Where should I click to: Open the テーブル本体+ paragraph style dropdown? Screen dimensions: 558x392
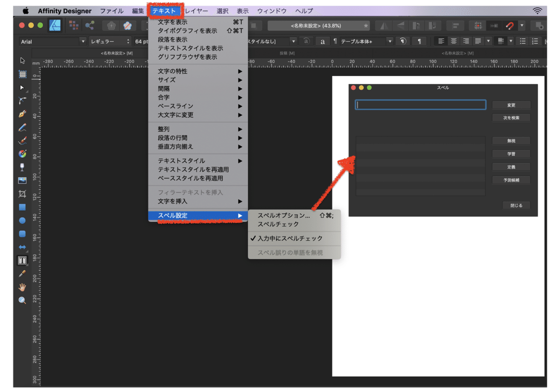click(366, 41)
